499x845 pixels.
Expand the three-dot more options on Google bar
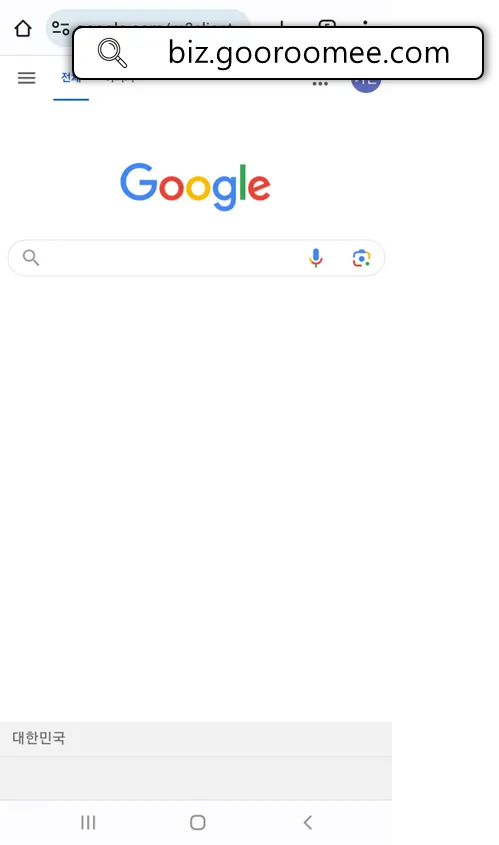pos(320,84)
